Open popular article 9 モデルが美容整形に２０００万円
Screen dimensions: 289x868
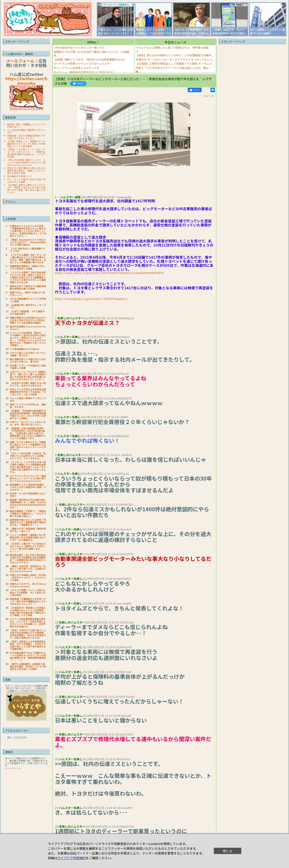point(28,300)
